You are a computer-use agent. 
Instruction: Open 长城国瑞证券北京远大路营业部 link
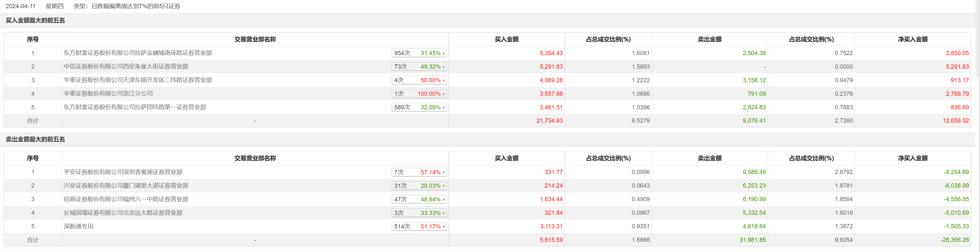click(x=123, y=213)
